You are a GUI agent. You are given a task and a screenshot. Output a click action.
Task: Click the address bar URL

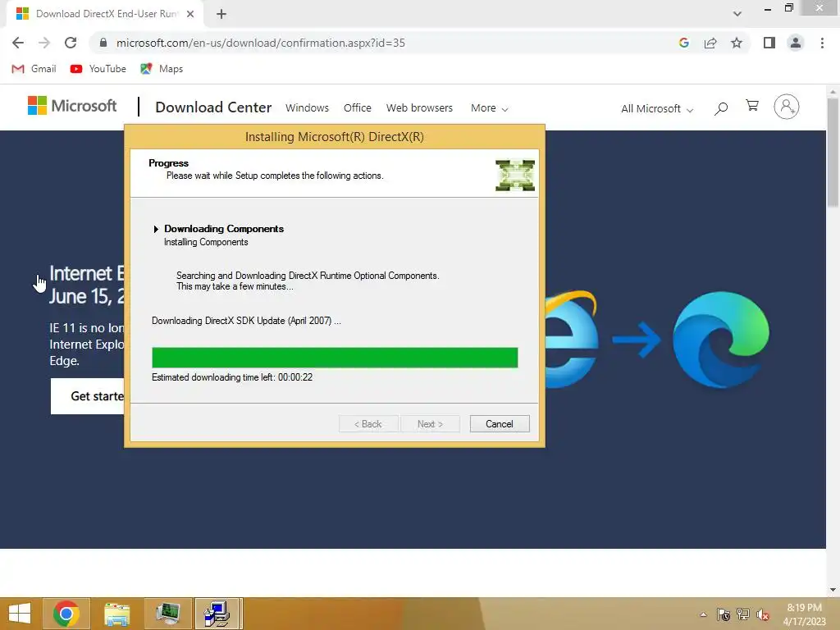(260, 43)
